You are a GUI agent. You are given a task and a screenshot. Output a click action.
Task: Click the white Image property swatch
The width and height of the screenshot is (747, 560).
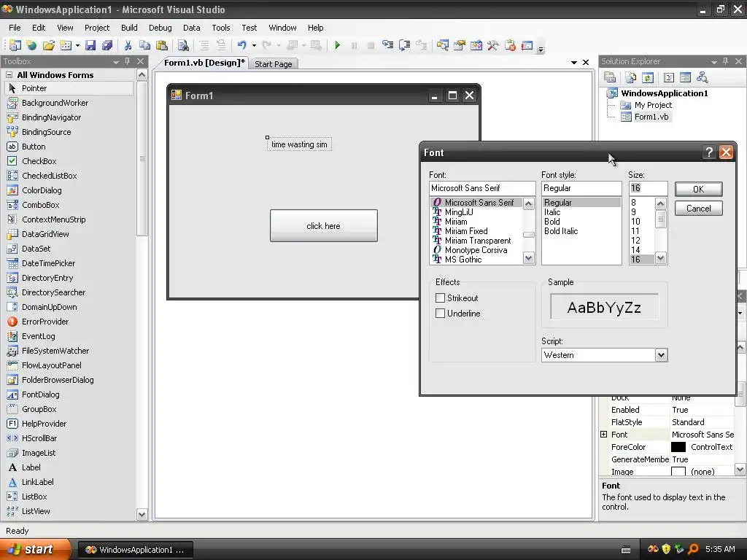(678, 472)
